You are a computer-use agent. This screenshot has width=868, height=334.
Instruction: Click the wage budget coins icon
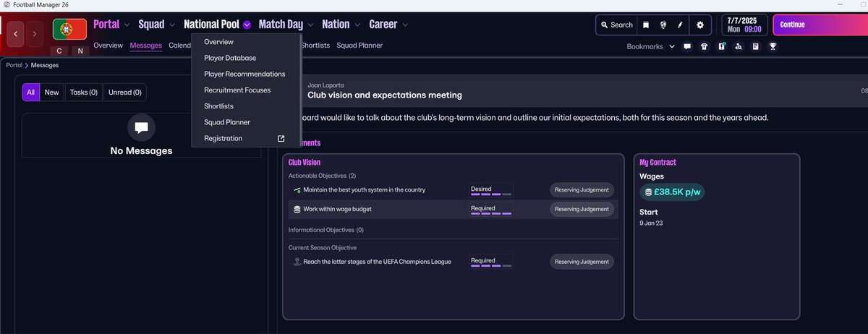(297, 209)
